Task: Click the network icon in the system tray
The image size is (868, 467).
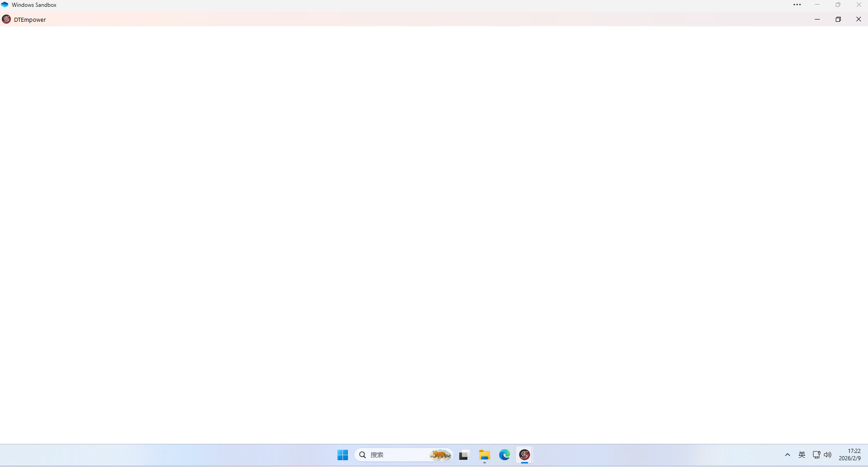Action: tap(816, 455)
